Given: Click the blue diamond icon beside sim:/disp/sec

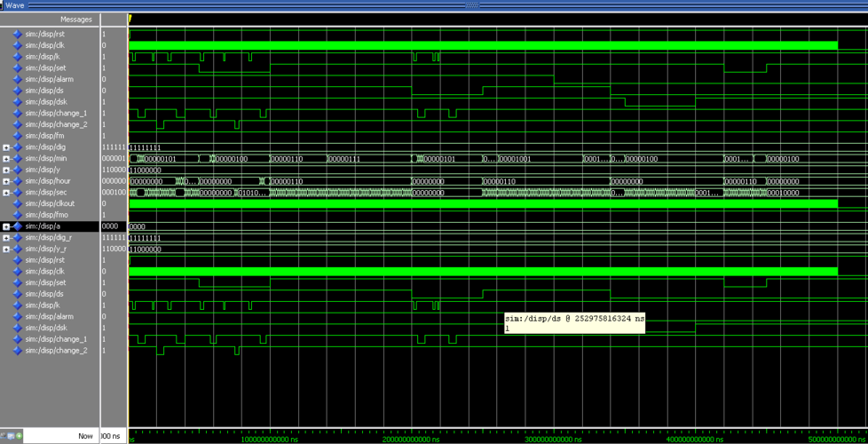Looking at the screenshot, I should coord(17,192).
